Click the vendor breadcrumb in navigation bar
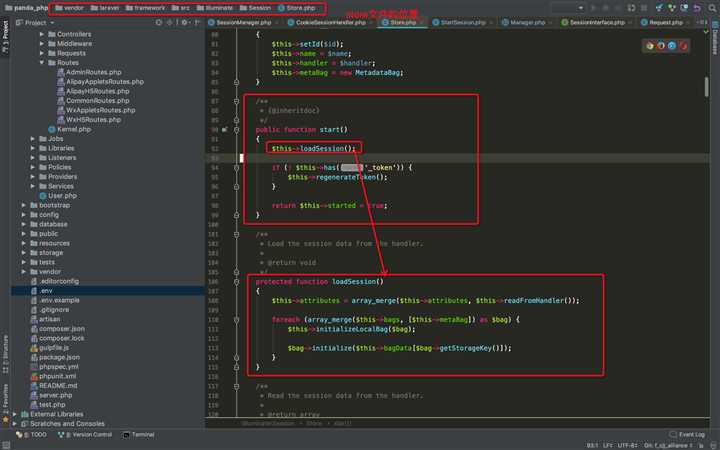Image resolution: width=720 pixels, height=450 pixels. coord(69,8)
